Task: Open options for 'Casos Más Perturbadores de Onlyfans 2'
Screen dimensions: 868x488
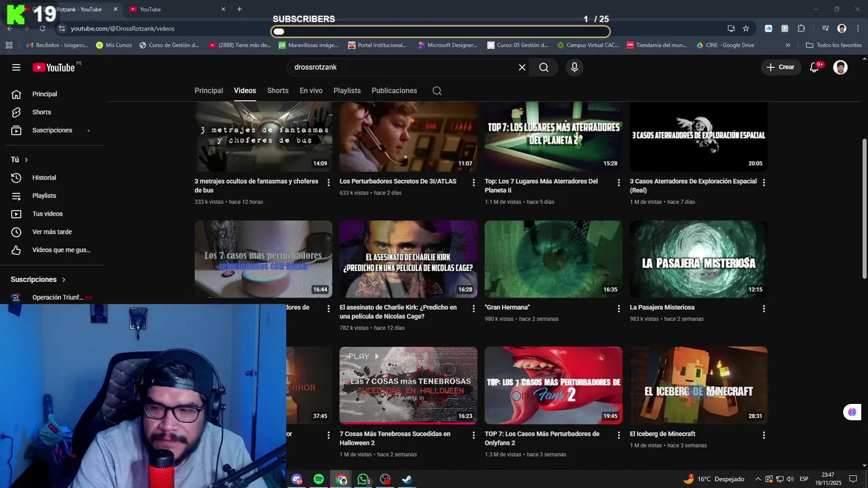Action: click(618, 435)
